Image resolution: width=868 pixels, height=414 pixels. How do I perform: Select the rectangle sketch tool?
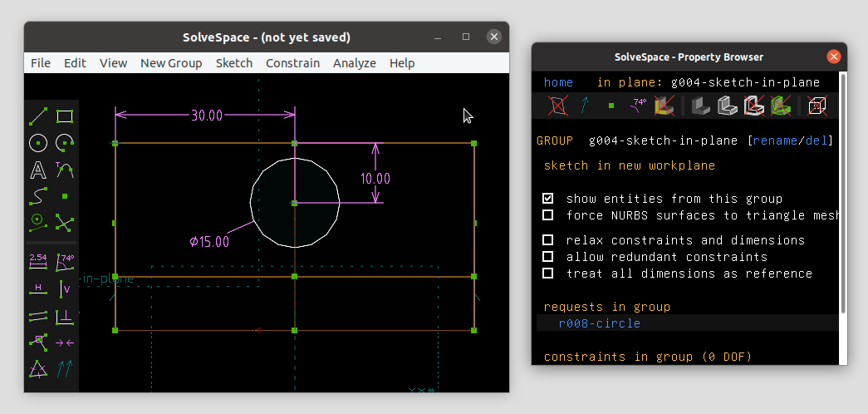point(65,116)
